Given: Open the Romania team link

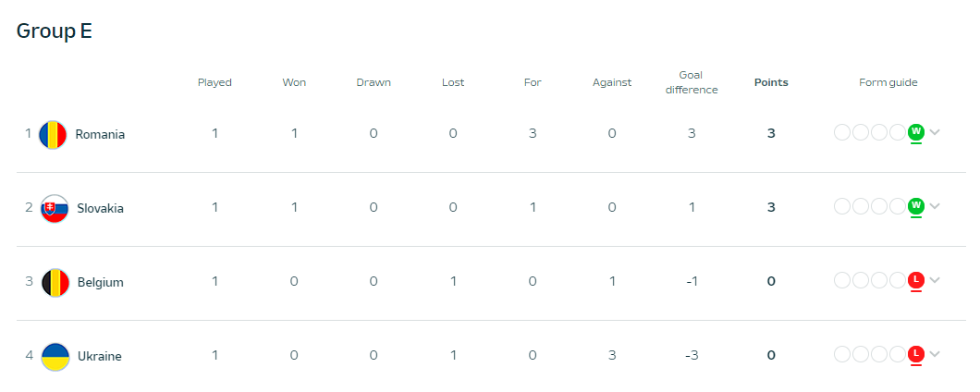Looking at the screenshot, I should coord(100,134).
